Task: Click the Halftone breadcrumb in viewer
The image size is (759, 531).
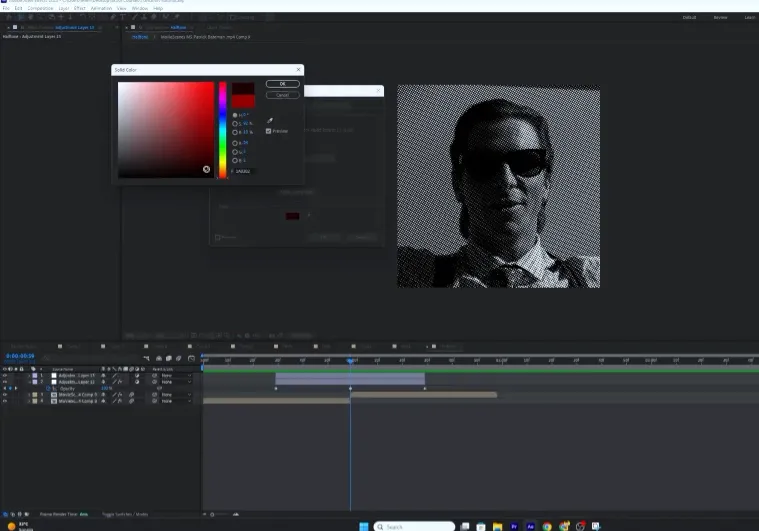Action: [x=140, y=37]
